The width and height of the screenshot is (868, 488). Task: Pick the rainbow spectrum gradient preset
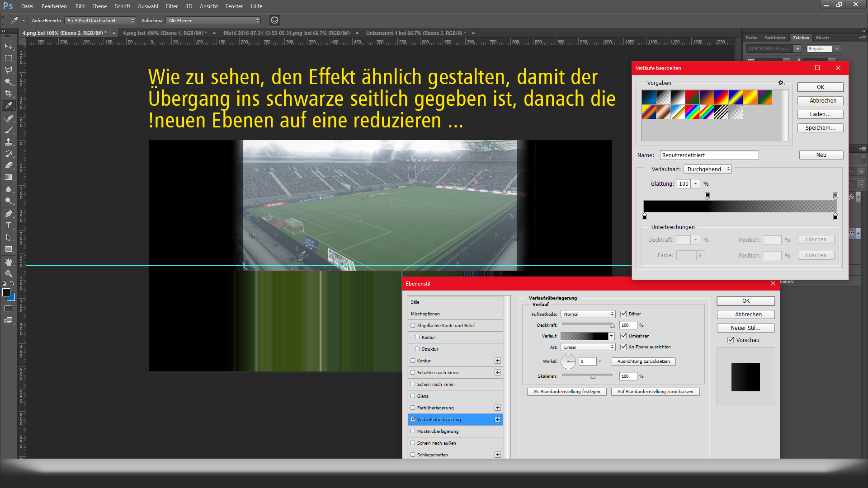click(x=692, y=112)
